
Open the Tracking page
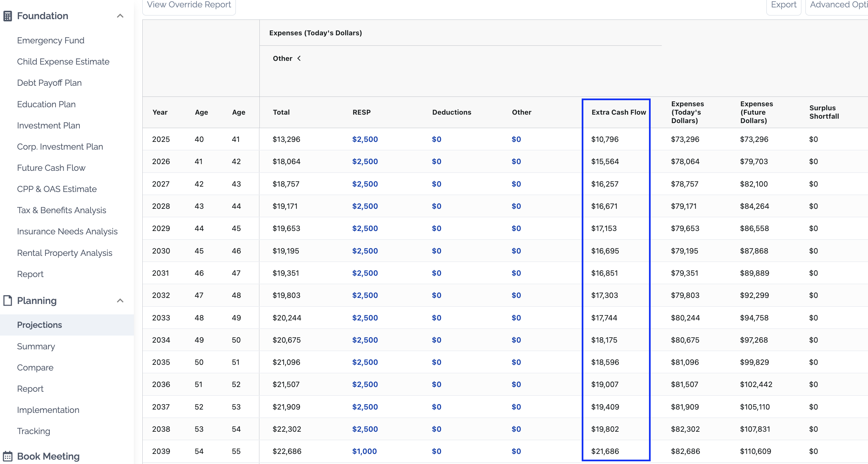(x=33, y=431)
